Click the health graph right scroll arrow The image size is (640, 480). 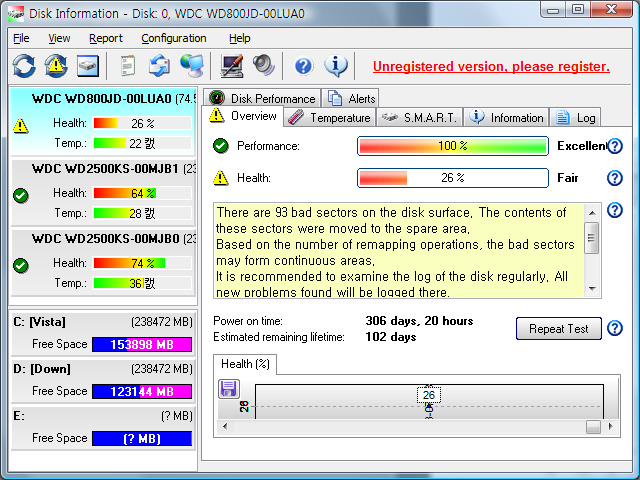pos(610,427)
